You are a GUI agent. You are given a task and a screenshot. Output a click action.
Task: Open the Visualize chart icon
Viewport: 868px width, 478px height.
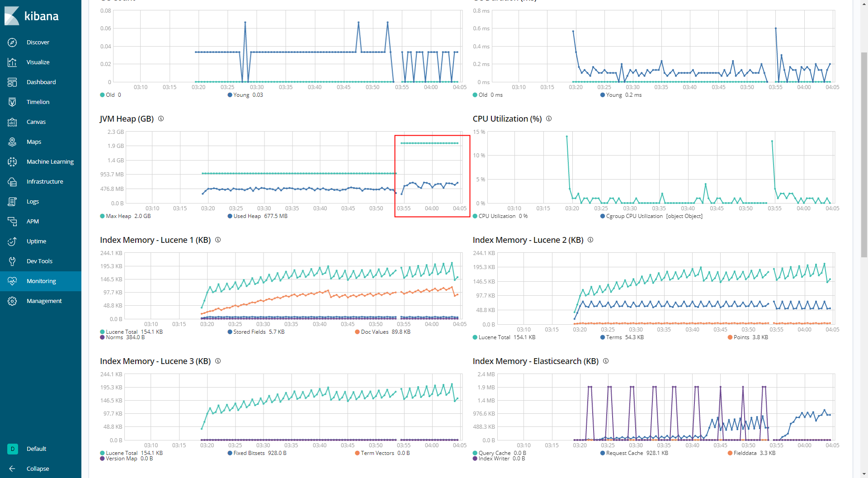(x=12, y=62)
